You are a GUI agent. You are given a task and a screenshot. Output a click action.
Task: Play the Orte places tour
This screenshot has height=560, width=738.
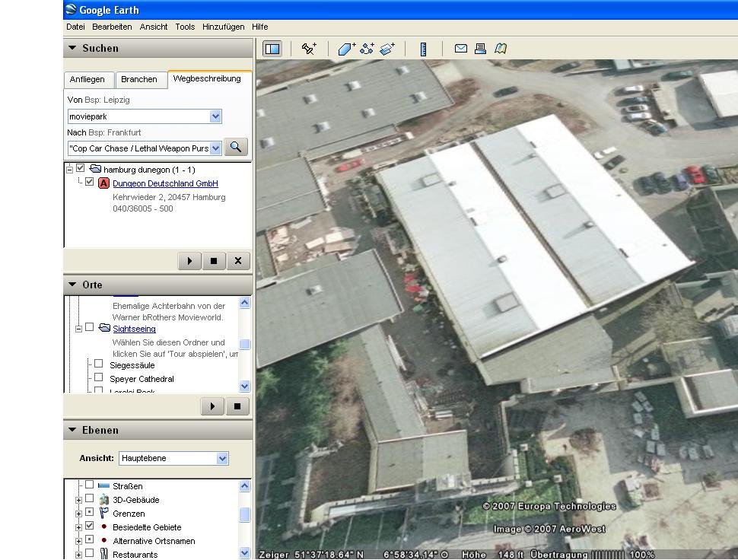pos(212,406)
